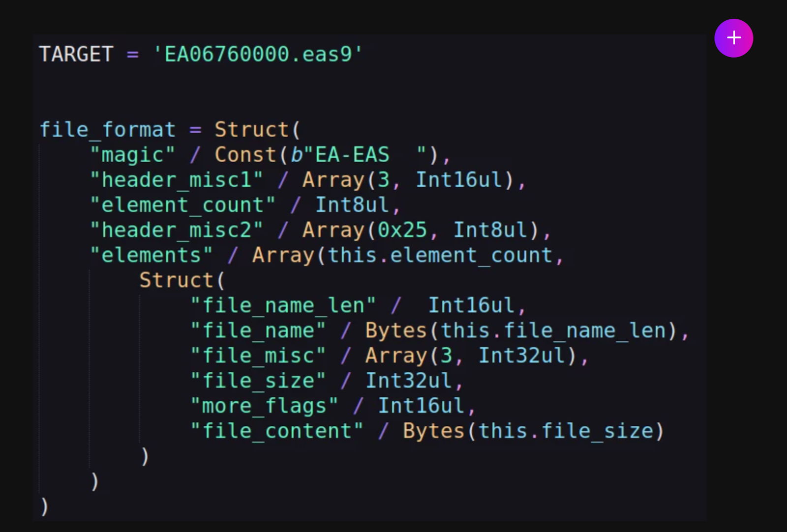Click the 0x25 hex value
Viewport: 787px width, 532px height.
coord(402,230)
